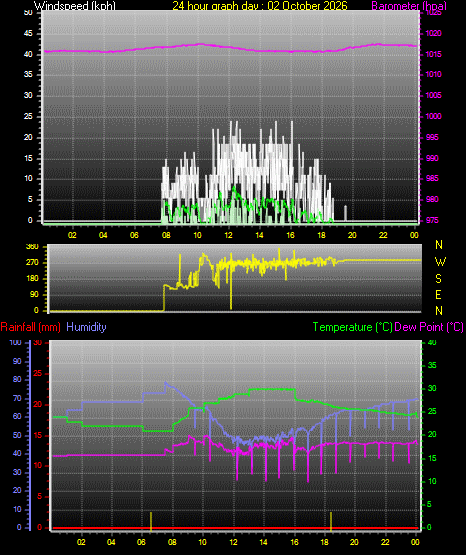Click the yellow sunset marker near 18 on the bottom chart
466x555 pixels.
point(331,521)
